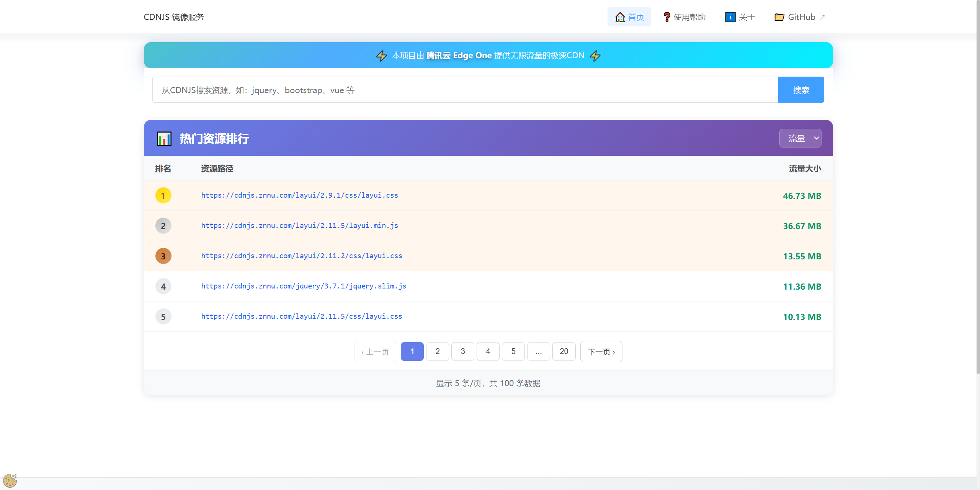Click the 搜索 search button

pyautogui.click(x=801, y=90)
